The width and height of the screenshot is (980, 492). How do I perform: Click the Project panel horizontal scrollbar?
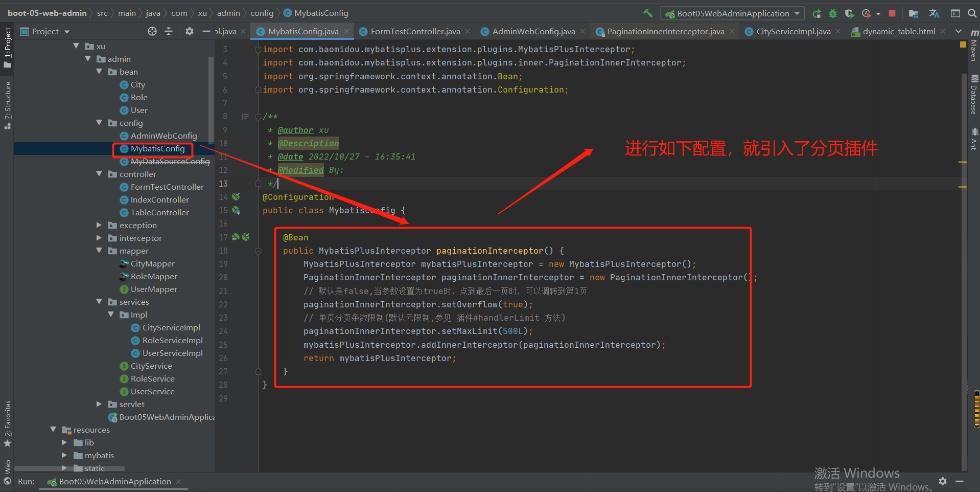(x=69, y=468)
